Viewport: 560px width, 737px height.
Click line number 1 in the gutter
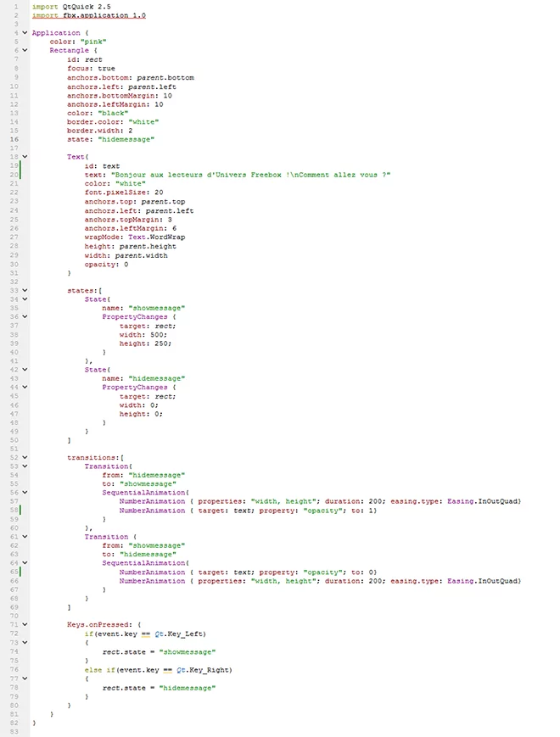pyautogui.click(x=15, y=6)
